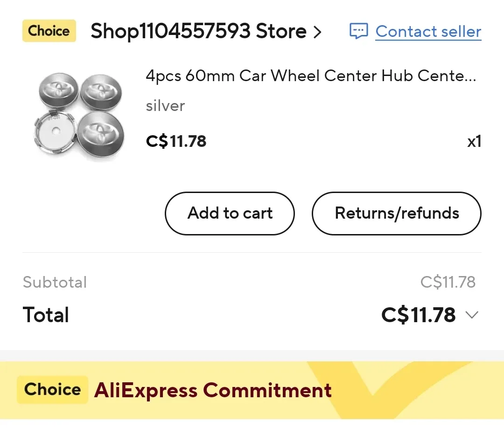Click the Subtotal label
The image size is (504, 428).
click(x=55, y=282)
